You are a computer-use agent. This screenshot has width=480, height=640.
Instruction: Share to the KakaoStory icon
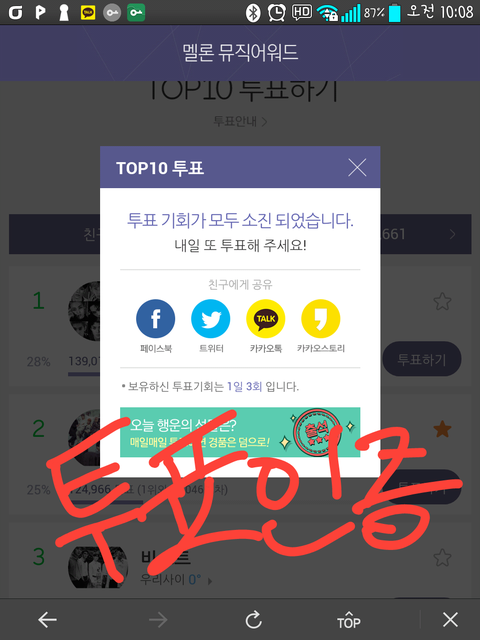[321, 319]
